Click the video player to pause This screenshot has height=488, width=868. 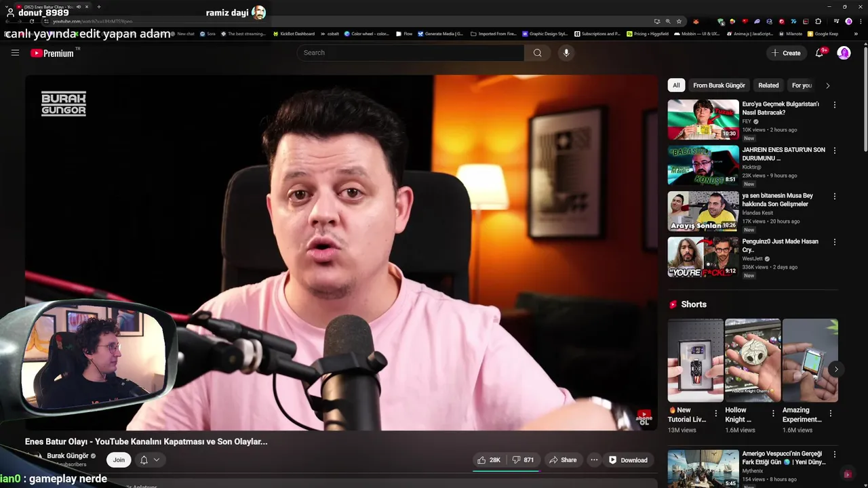[341, 252]
